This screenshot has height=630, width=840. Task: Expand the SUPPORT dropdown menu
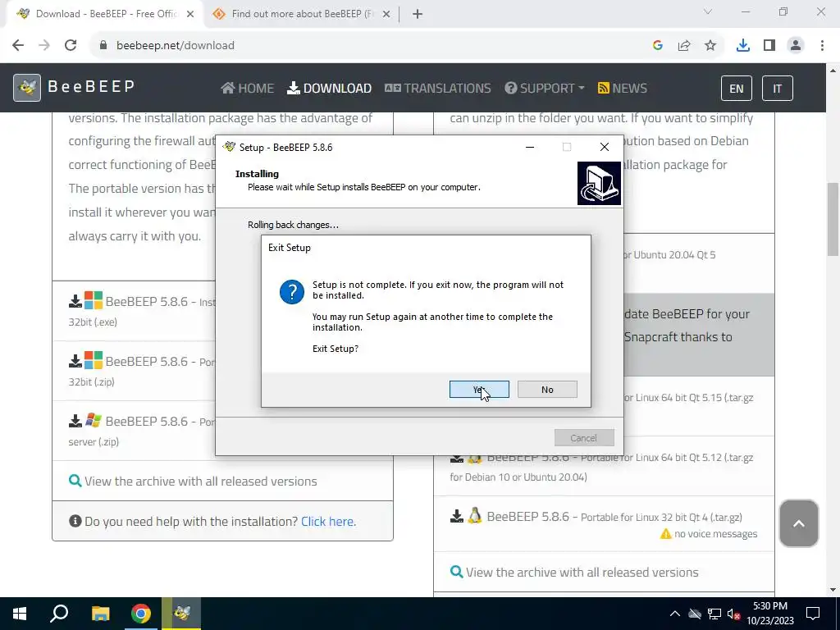tap(545, 88)
